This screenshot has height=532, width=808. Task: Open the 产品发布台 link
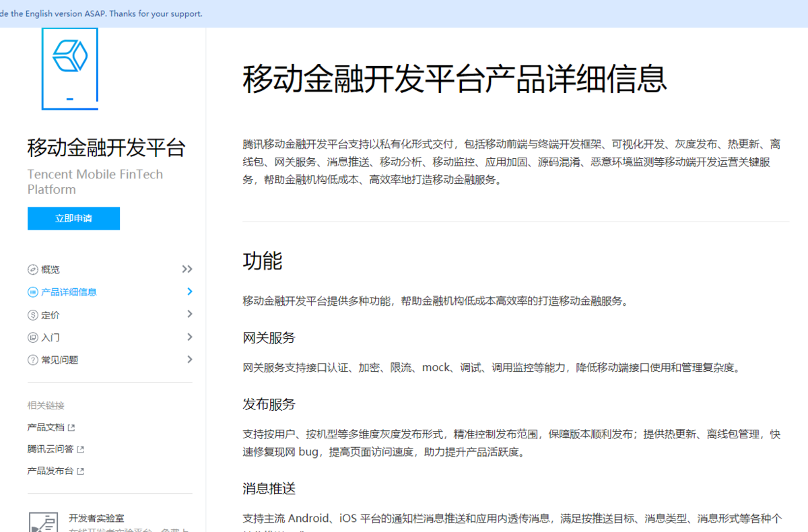(x=50, y=471)
